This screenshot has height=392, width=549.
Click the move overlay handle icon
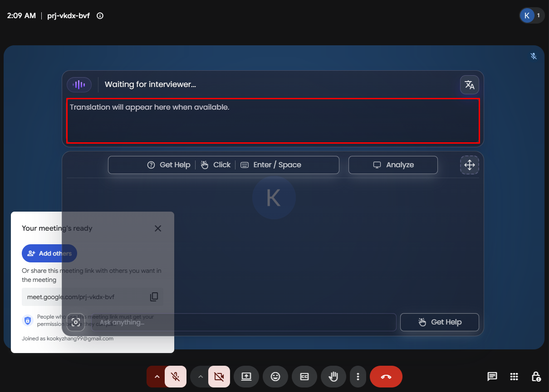470,165
